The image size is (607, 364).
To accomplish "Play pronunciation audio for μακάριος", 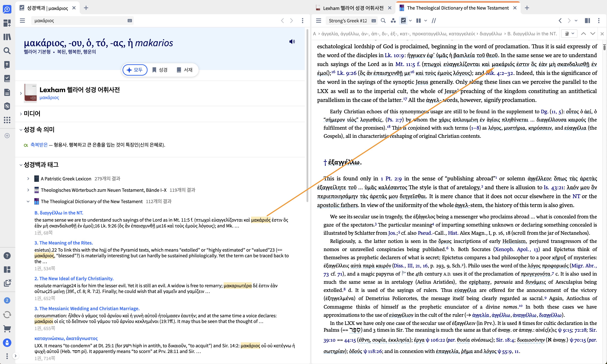I will 292,41.
